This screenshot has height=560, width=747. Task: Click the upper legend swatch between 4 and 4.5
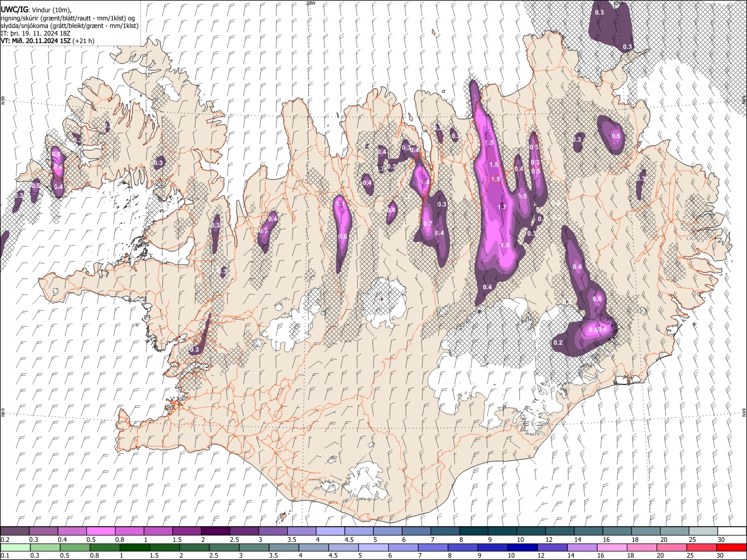tap(330, 531)
